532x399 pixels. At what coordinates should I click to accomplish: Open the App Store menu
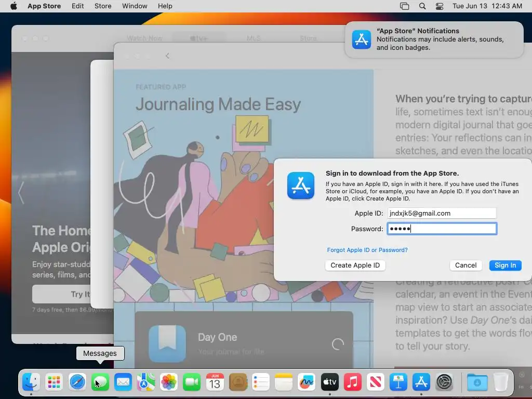(x=44, y=6)
